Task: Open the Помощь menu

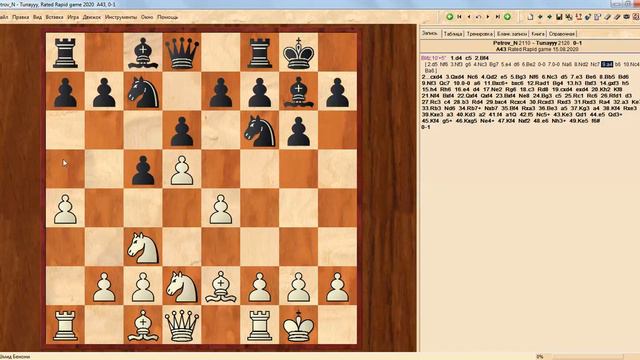Action: click(167, 17)
